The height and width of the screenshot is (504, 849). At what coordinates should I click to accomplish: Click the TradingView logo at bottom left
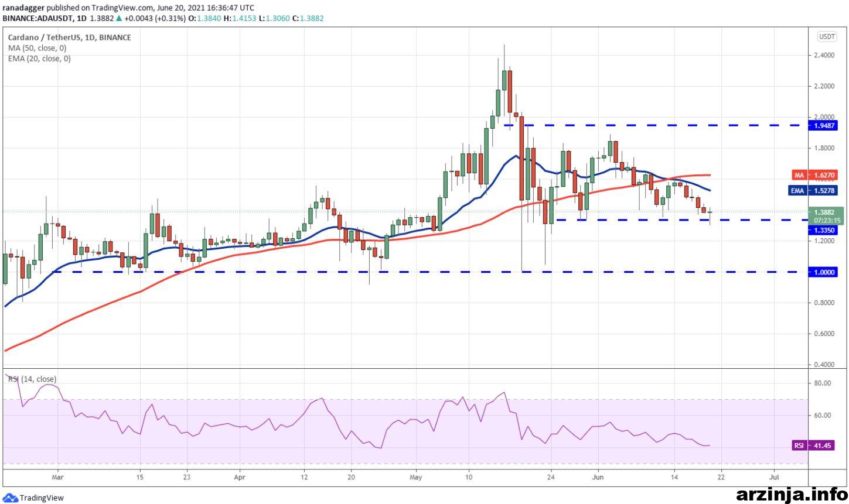point(33,498)
